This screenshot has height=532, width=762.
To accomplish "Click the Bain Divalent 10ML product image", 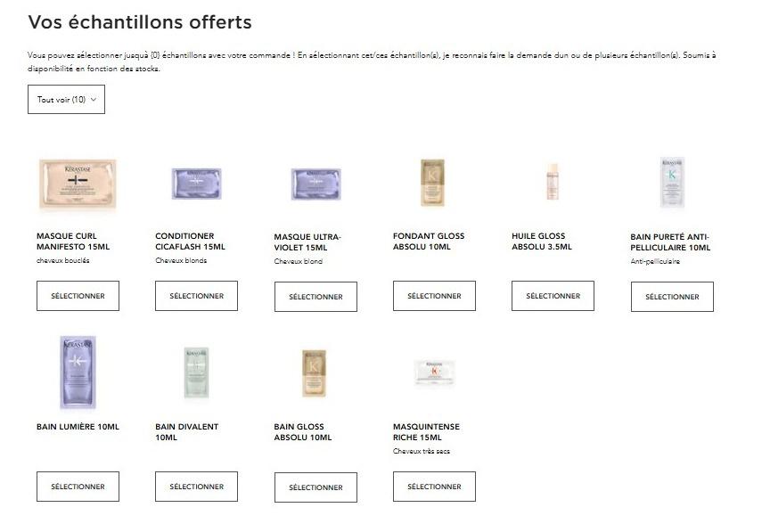I will point(196,372).
